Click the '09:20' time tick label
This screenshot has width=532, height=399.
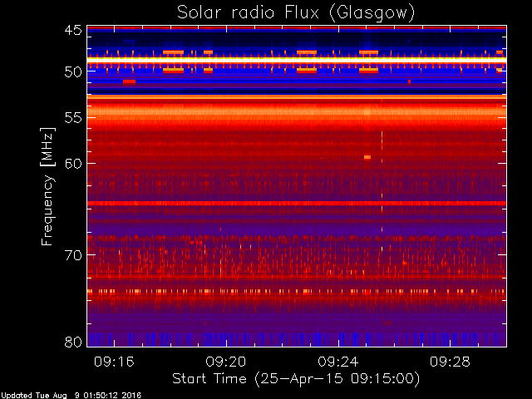point(226,362)
